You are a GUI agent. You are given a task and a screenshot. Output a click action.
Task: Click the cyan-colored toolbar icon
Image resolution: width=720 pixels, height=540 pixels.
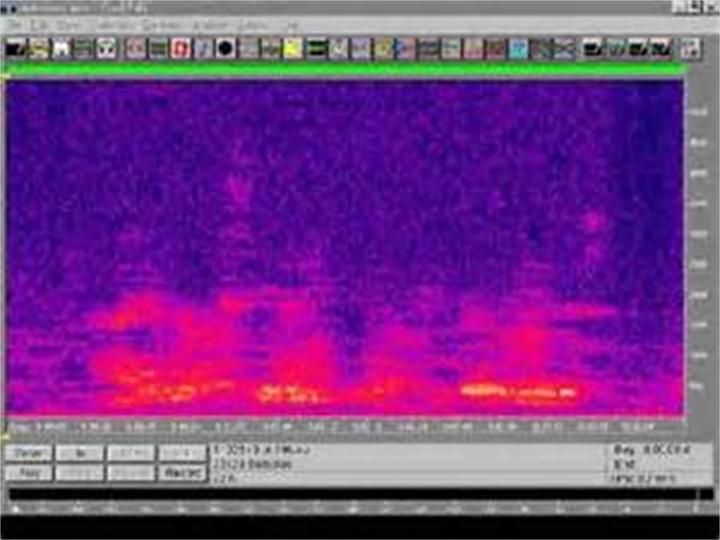click(518, 47)
